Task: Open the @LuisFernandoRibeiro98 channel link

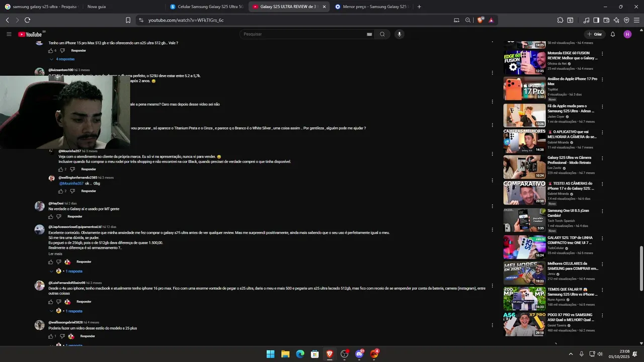Action: click(67, 283)
